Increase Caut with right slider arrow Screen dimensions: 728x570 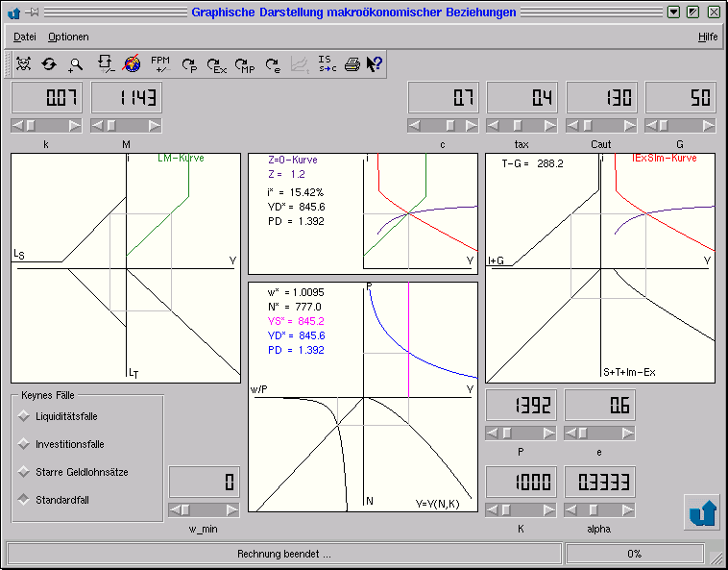(x=630, y=125)
